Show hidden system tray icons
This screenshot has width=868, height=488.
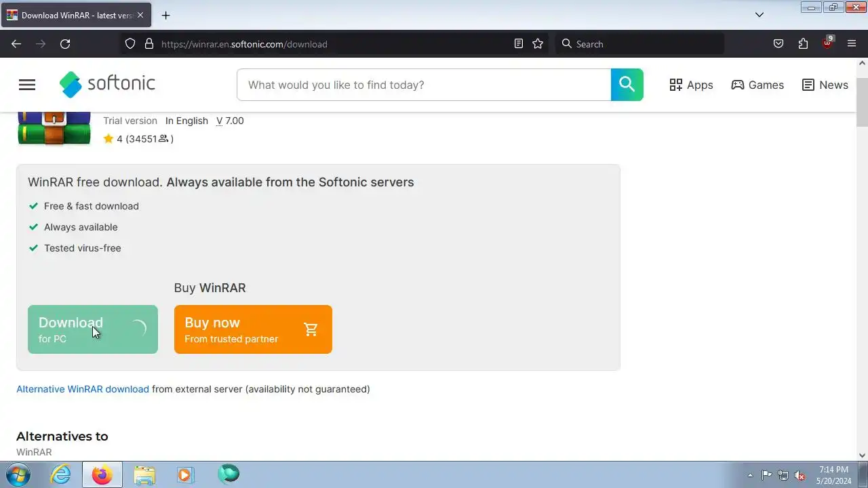pos(750,475)
